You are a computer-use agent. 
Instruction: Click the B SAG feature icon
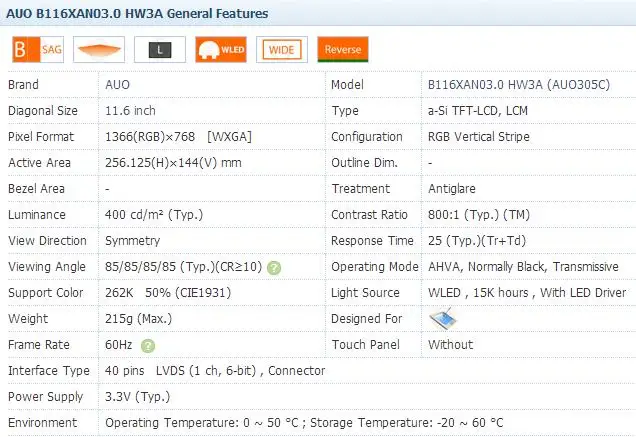pos(38,50)
